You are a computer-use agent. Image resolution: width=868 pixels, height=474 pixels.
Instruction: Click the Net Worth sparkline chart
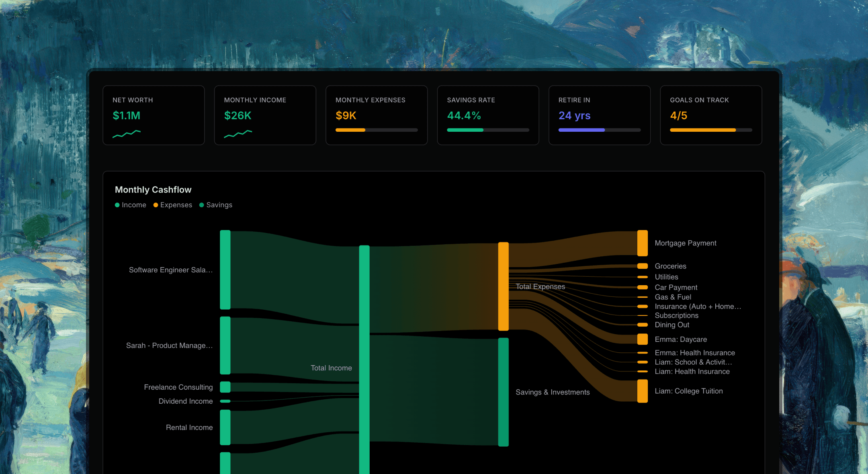pyautogui.click(x=127, y=134)
